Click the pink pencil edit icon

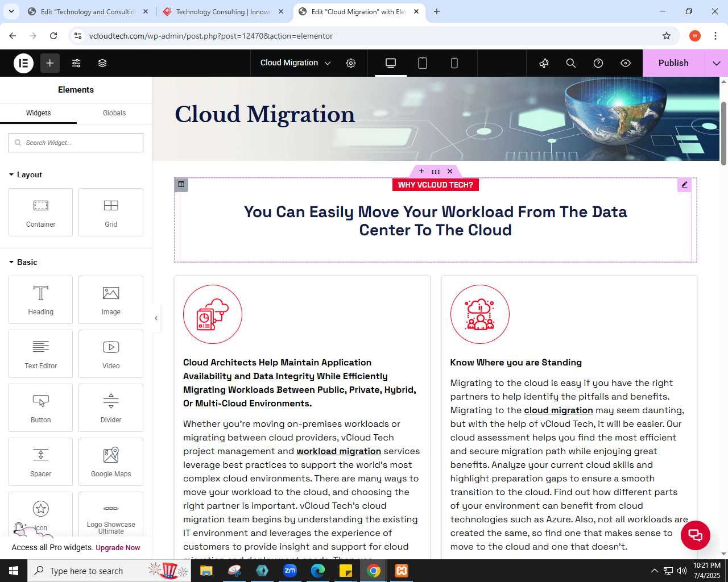[684, 185]
